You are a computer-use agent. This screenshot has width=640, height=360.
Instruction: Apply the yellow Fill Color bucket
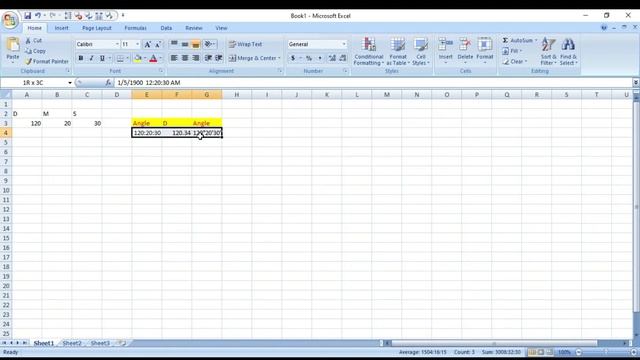138,58
